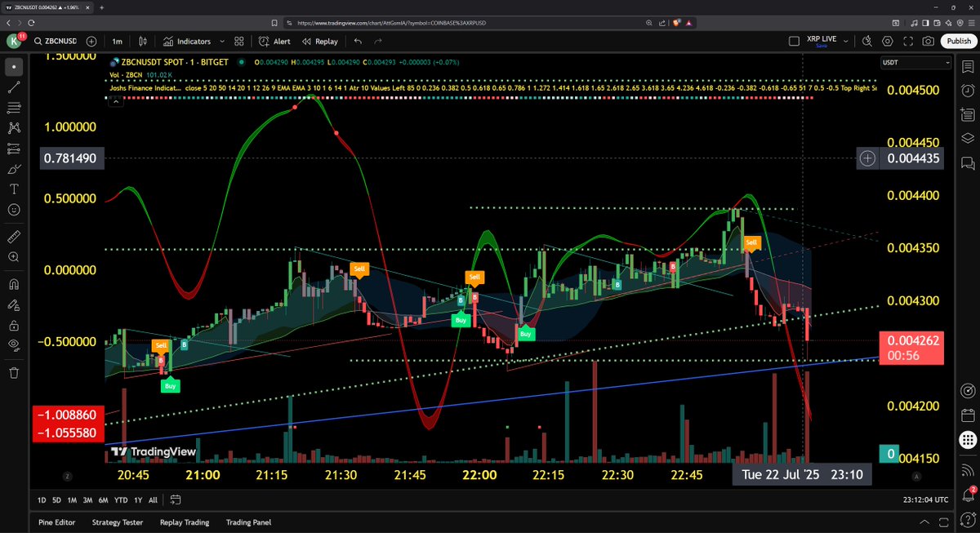Click the trash remove objects icon
The height and width of the screenshot is (533, 980).
[x=14, y=373]
